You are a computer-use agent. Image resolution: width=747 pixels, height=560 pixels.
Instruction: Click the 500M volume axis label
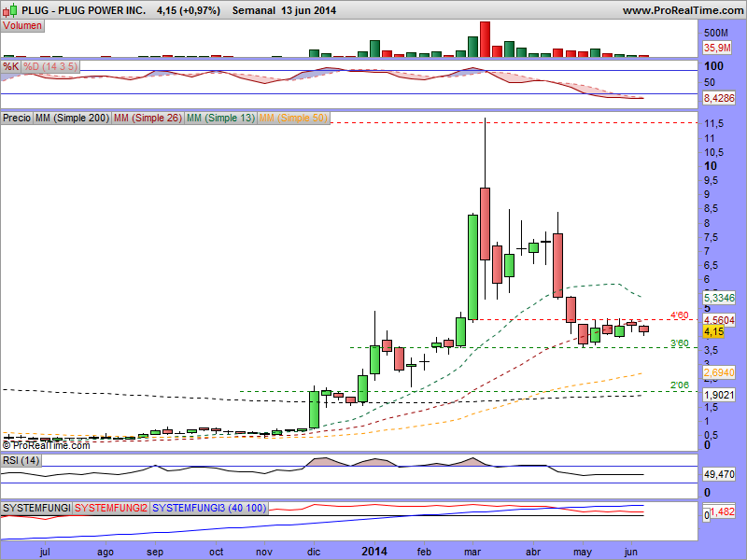point(716,33)
